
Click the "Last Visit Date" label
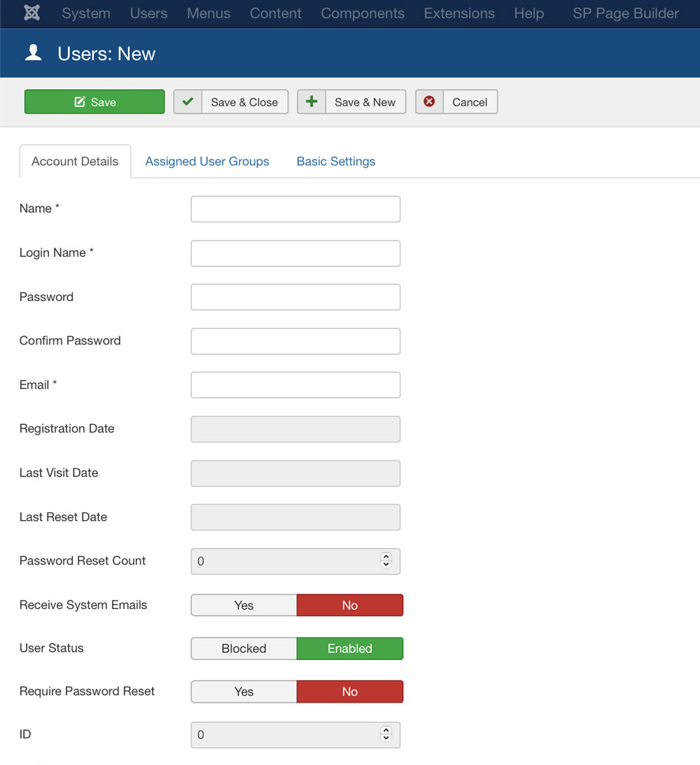[59, 472]
